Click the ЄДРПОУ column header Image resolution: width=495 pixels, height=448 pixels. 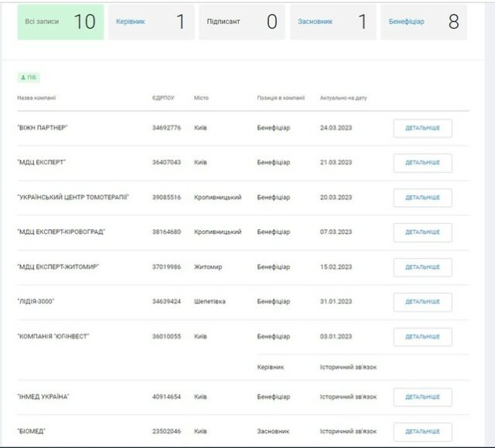(x=163, y=98)
